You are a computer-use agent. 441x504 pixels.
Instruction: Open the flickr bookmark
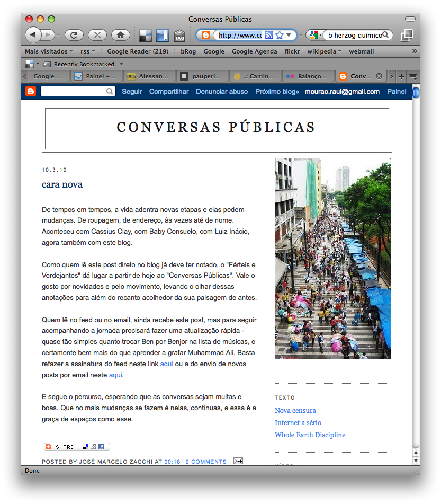292,51
